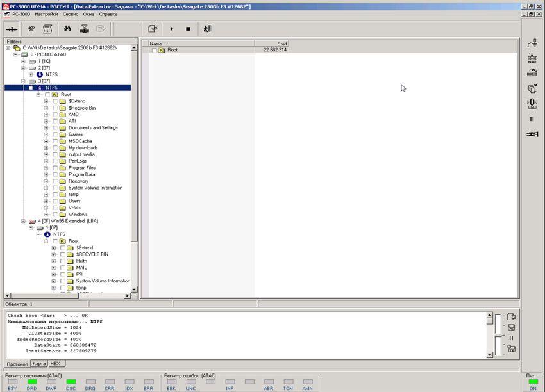Switch to the HEX tab
Screen dimensions: 545x392
(x=56, y=363)
